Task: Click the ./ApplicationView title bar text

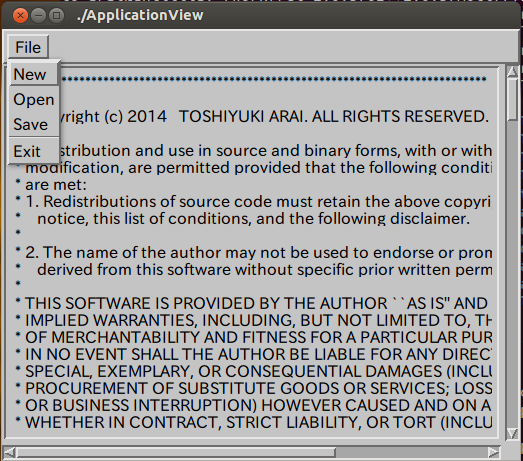Action: pyautogui.click(x=140, y=15)
